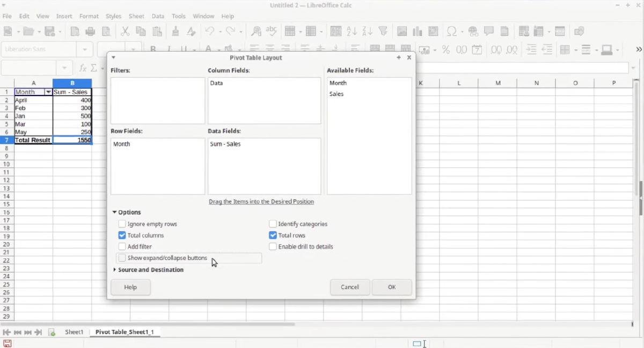
Task: Apply percent number format
Action: [x=445, y=49]
